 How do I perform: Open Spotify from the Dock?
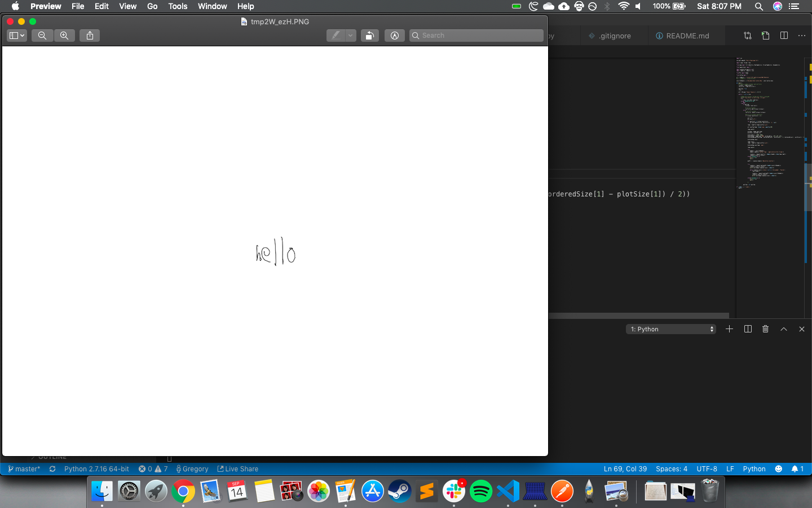(x=481, y=491)
